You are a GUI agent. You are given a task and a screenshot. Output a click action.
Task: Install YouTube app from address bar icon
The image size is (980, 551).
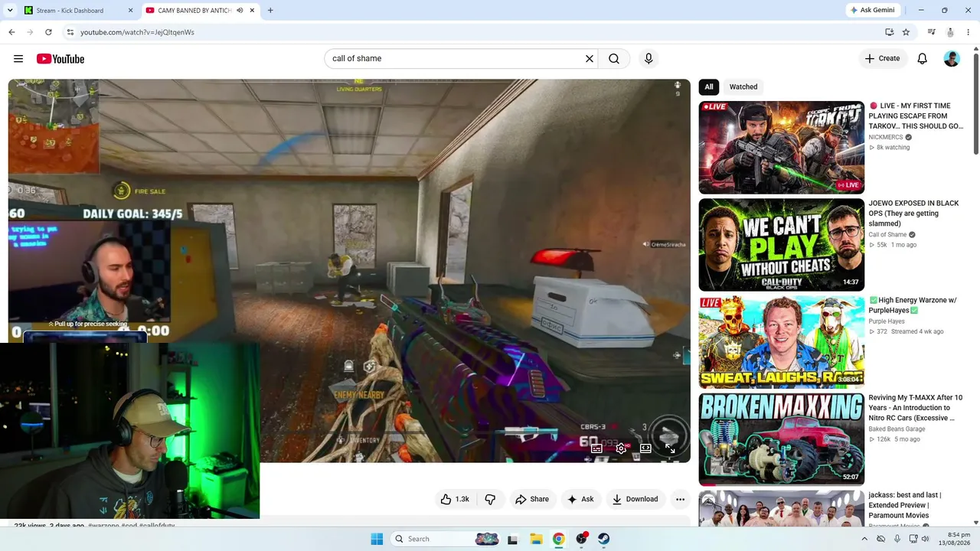889,32
